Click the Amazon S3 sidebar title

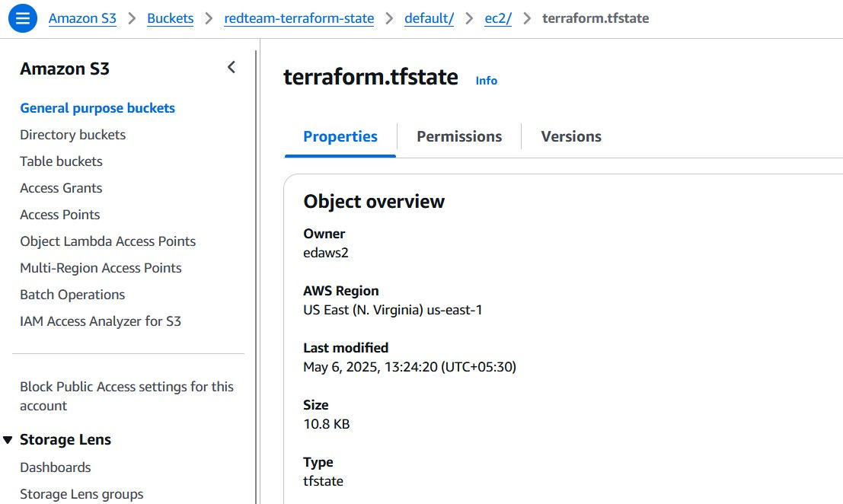(65, 69)
